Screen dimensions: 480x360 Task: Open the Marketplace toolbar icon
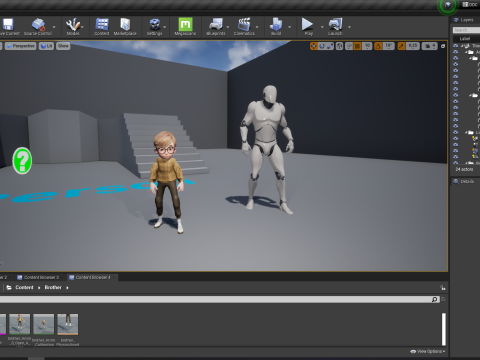pyautogui.click(x=125, y=25)
